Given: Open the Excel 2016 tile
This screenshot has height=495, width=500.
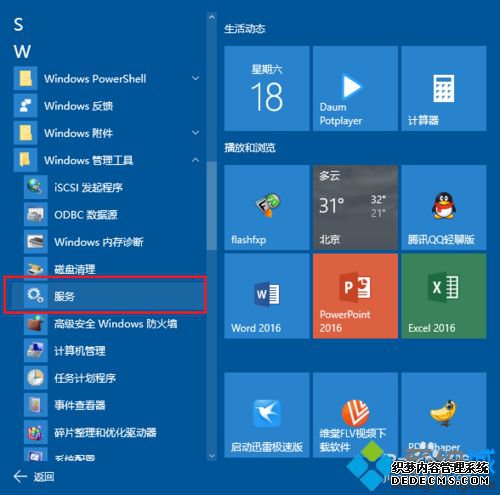Looking at the screenshot, I should pyautogui.click(x=444, y=296).
